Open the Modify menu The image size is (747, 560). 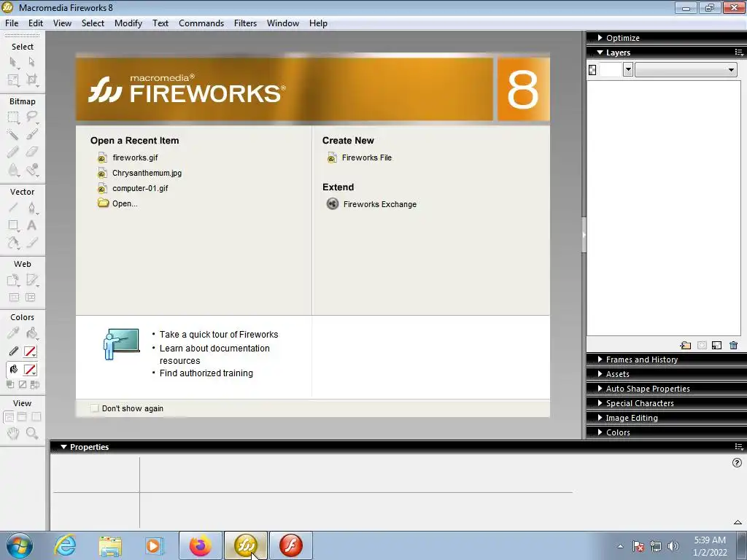point(128,23)
